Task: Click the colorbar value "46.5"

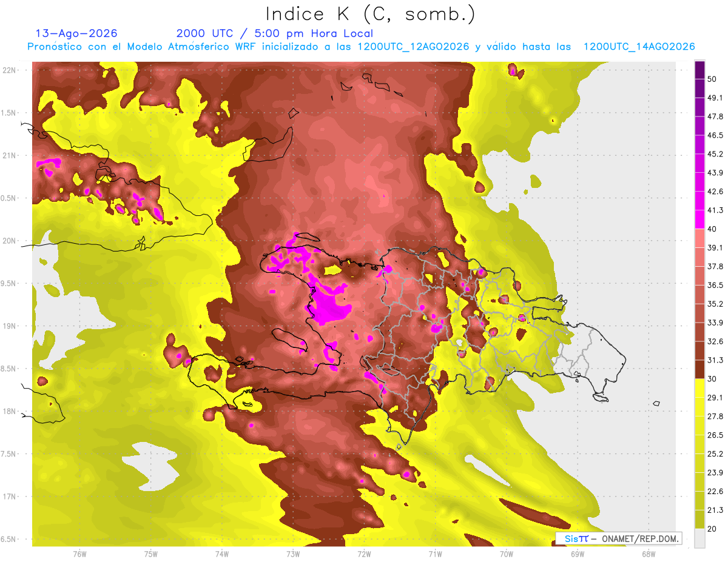Action: click(715, 135)
